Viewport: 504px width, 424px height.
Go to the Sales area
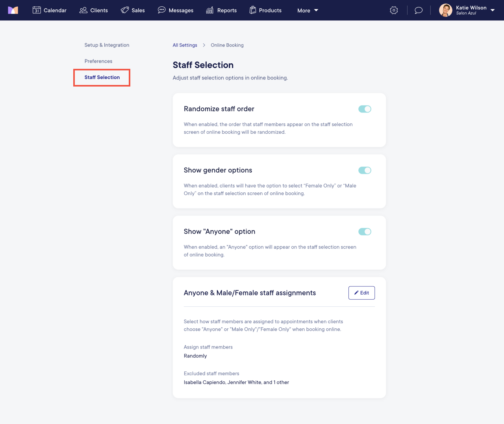(133, 10)
